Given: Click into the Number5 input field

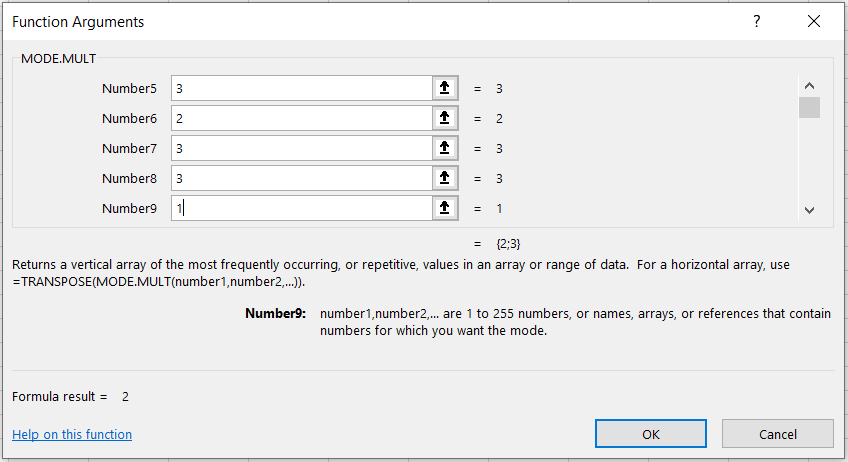Looking at the screenshot, I should [300, 88].
